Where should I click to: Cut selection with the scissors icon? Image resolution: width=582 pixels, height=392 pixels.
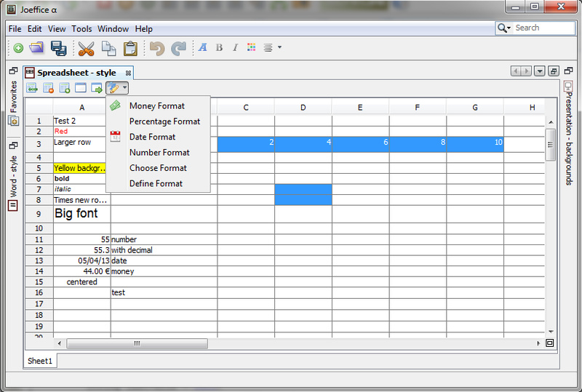pyautogui.click(x=86, y=49)
